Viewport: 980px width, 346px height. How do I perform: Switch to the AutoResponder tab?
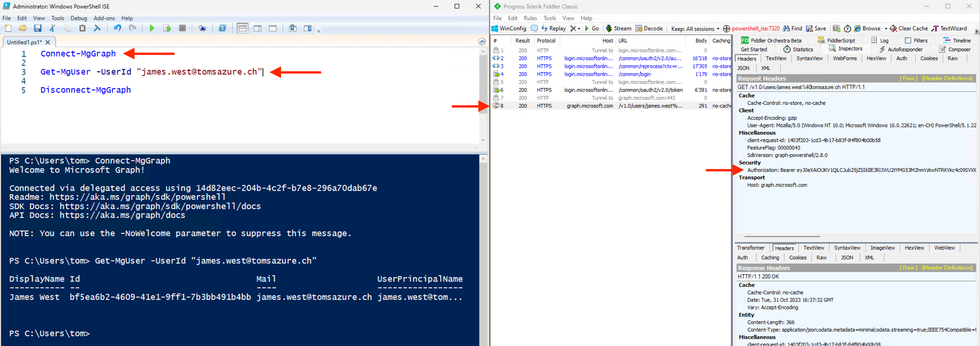[900, 49]
